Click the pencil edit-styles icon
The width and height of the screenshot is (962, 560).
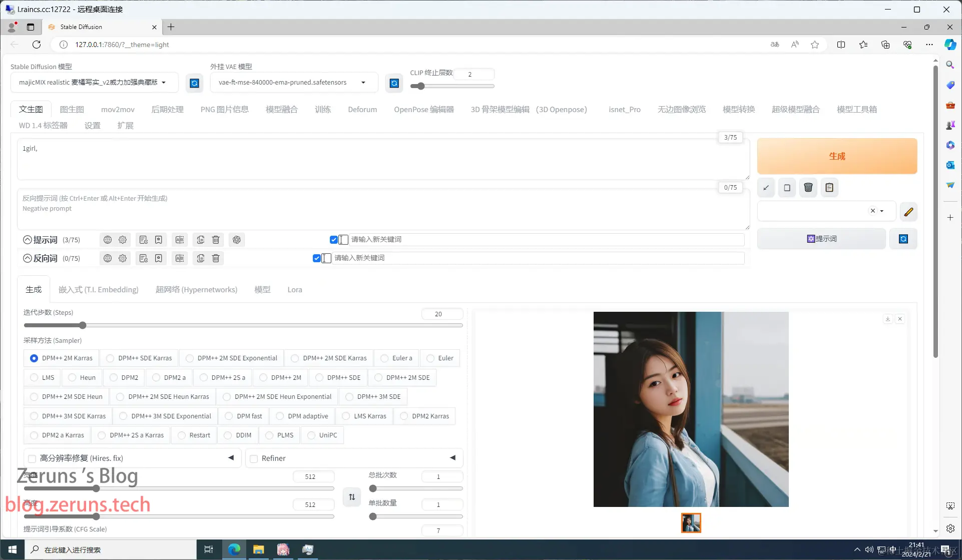[x=908, y=212]
